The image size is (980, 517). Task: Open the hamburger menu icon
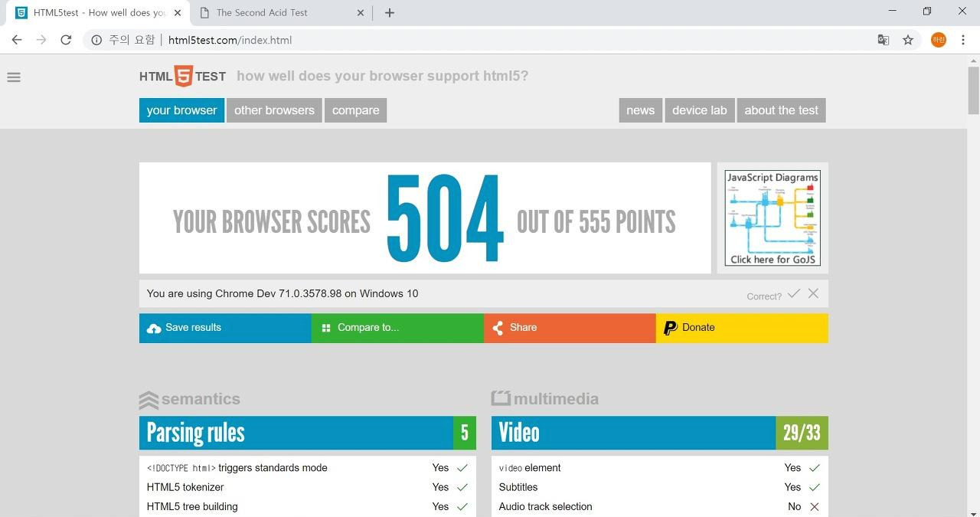click(14, 77)
